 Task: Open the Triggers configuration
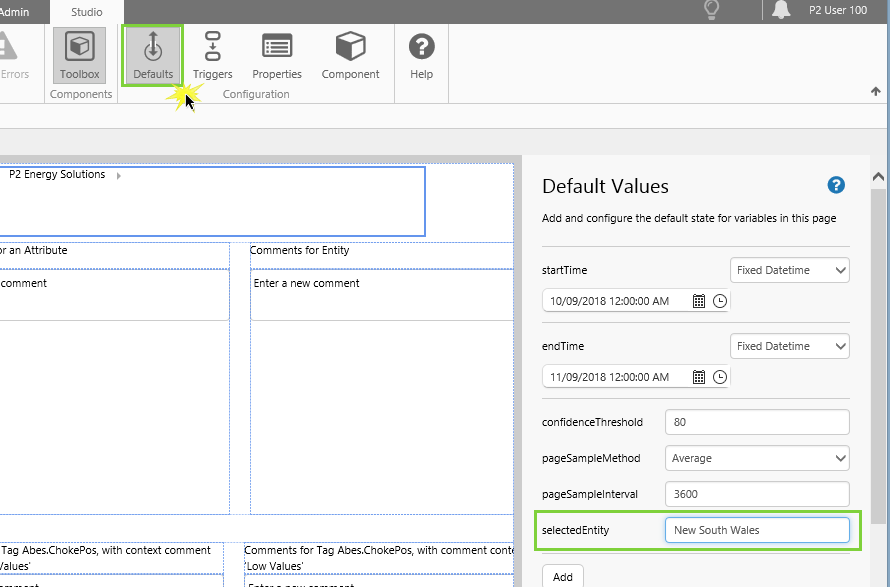(212, 56)
